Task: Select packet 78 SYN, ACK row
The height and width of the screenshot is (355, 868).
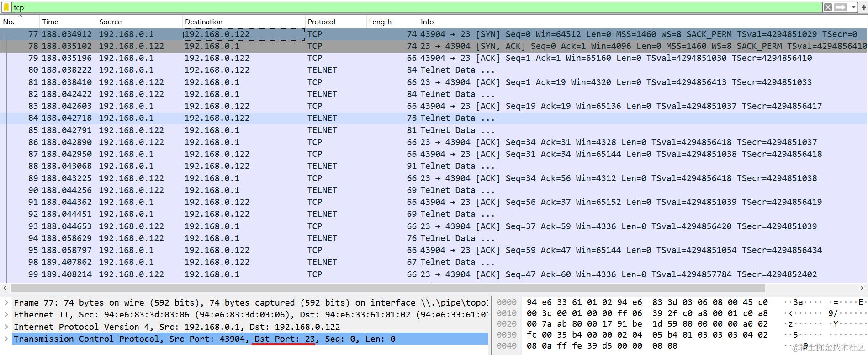Action: pyautogui.click(x=434, y=46)
